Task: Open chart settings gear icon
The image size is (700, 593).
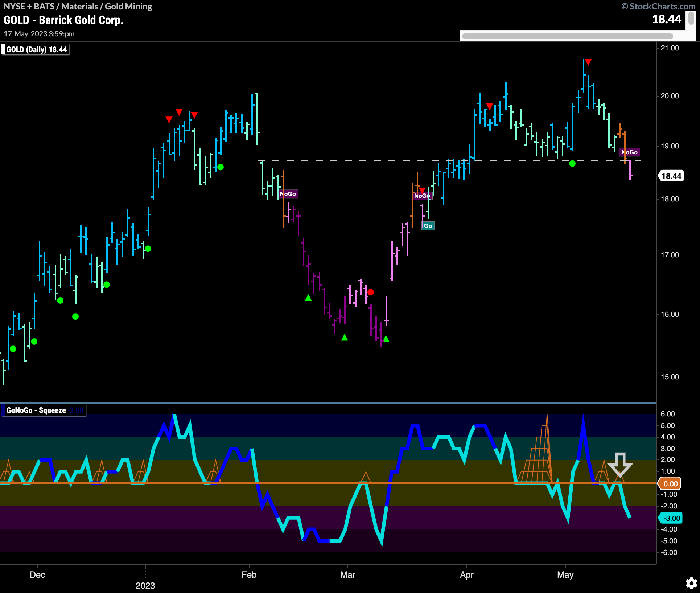Action: pos(691,583)
